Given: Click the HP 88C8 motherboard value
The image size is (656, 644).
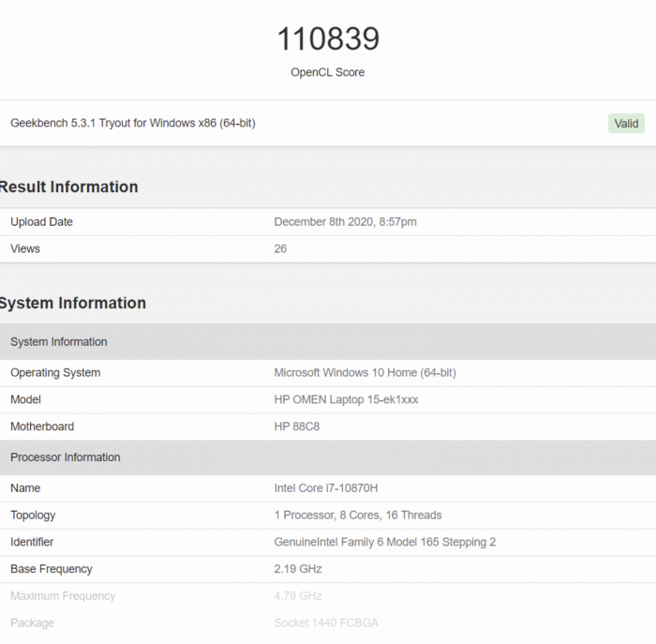Looking at the screenshot, I should (298, 427).
